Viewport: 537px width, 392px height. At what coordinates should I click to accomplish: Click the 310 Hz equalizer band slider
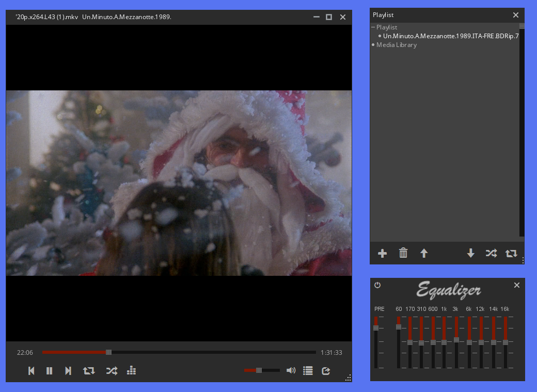tap(421, 342)
